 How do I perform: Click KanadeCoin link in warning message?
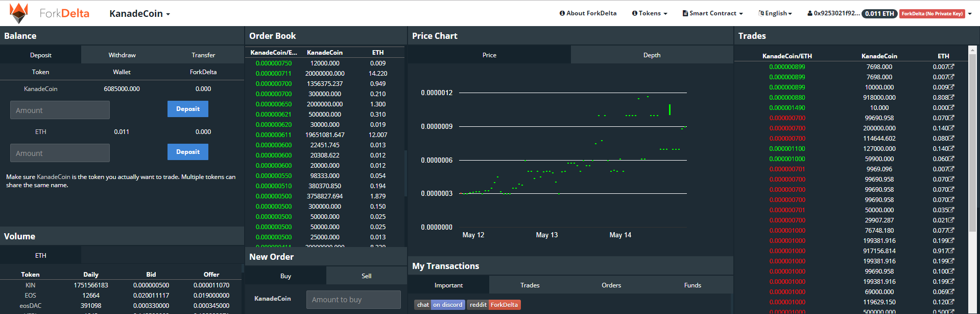[x=54, y=177]
